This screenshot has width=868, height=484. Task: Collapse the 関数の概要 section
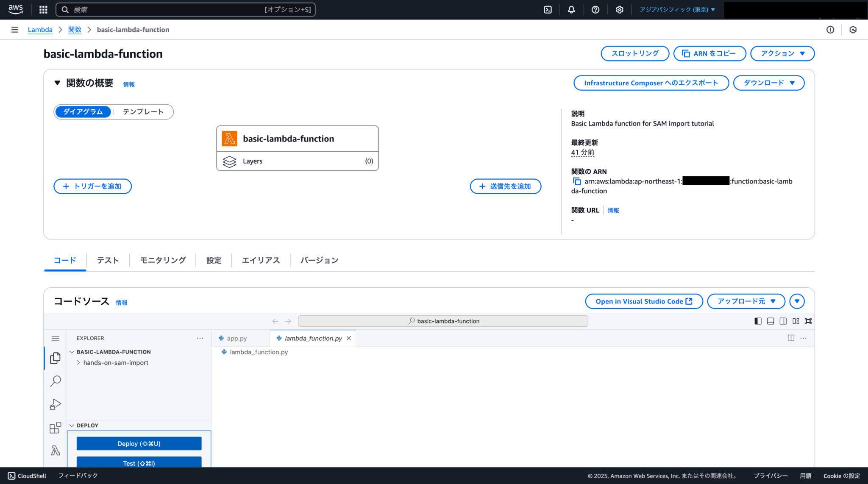pyautogui.click(x=57, y=83)
